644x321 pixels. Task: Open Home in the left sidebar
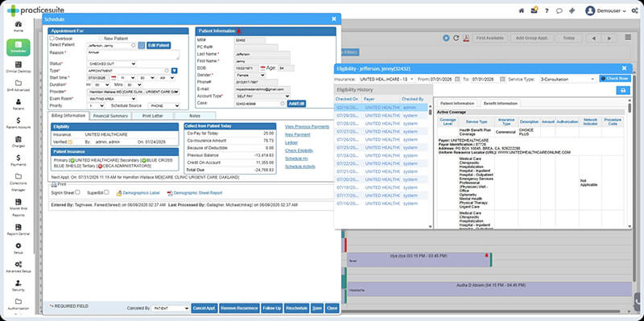[x=18, y=27]
